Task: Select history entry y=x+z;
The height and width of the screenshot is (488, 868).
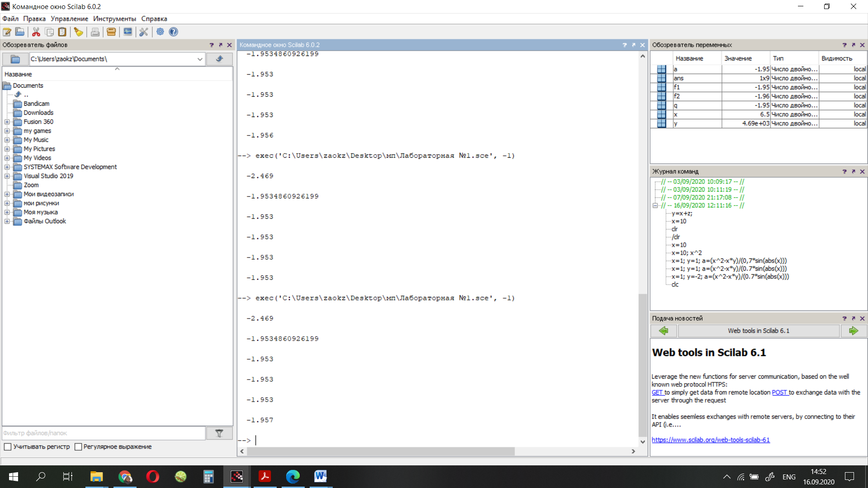Action: pos(682,214)
